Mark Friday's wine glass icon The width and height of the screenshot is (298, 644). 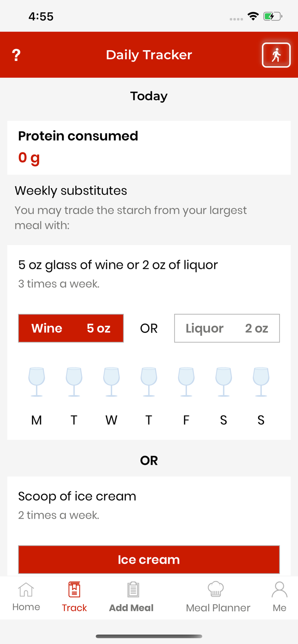(186, 382)
